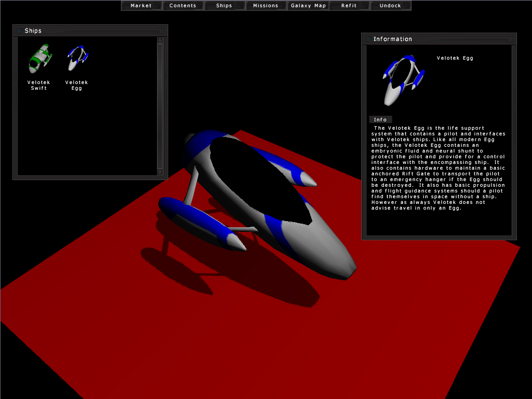The image size is (532, 399).
Task: Click the Velotek Egg name in Information panel
Action: click(x=455, y=59)
